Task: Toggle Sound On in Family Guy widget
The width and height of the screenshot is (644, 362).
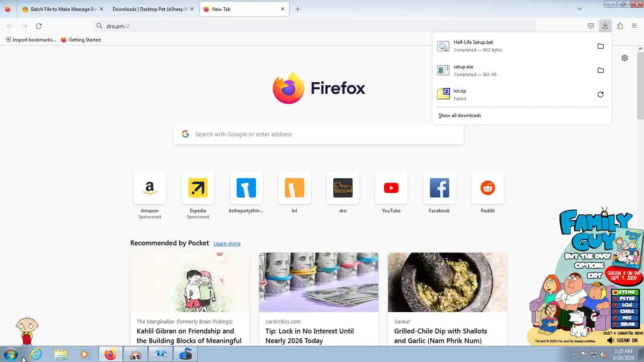Action: pyautogui.click(x=622, y=340)
